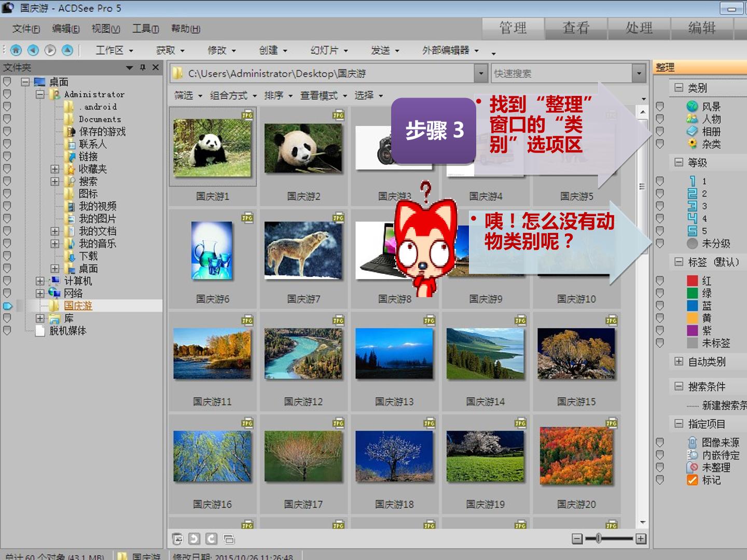Toggle the folder marker beside 桌面 root
The height and width of the screenshot is (560, 747).
pyautogui.click(x=7, y=81)
